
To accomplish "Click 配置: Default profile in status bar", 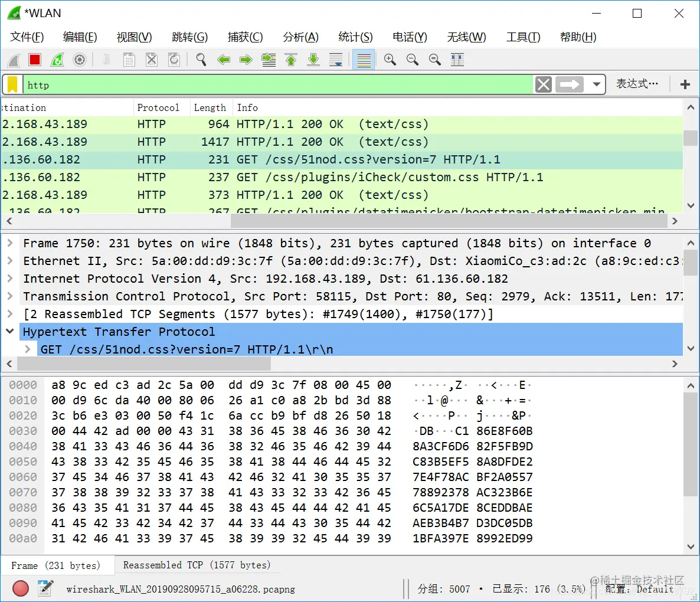I will [x=639, y=590].
